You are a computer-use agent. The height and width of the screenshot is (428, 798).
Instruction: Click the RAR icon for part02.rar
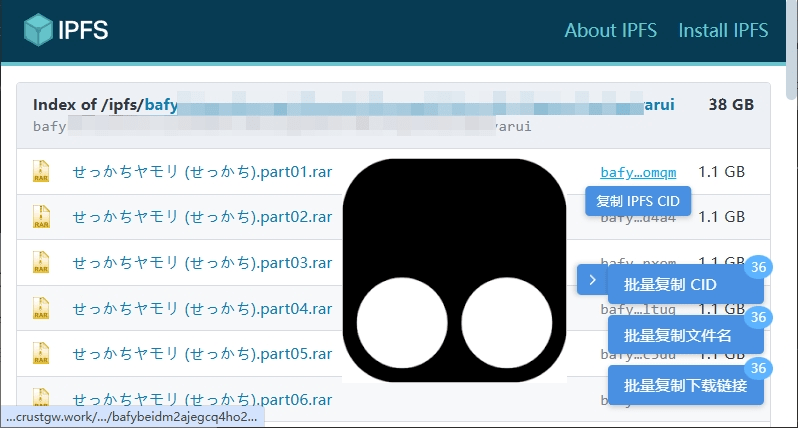tap(41, 216)
